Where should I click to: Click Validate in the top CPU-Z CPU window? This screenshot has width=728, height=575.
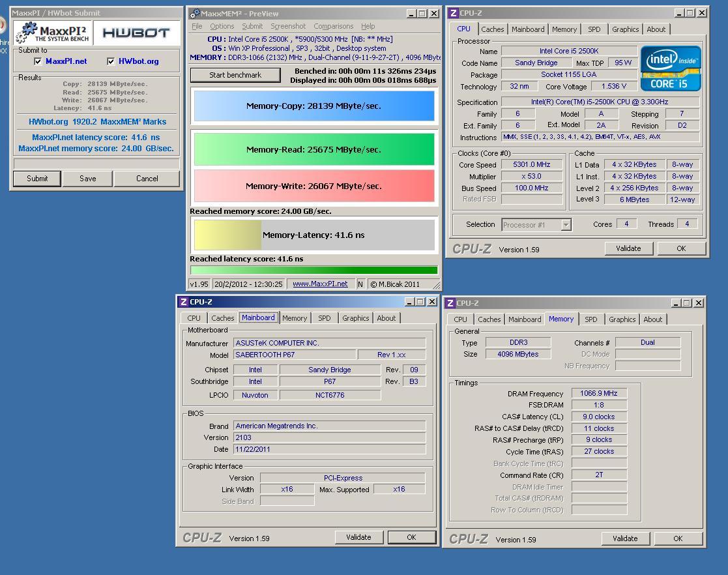628,249
